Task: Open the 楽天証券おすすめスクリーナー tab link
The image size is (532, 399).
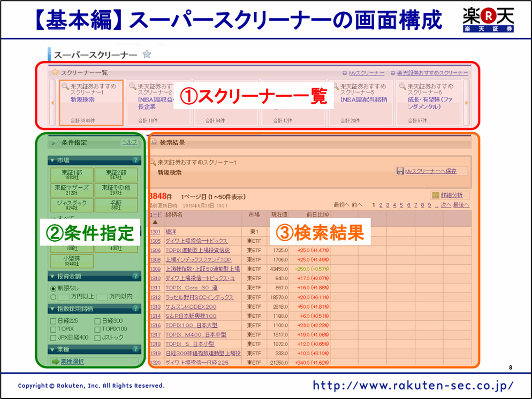Action: [432, 73]
